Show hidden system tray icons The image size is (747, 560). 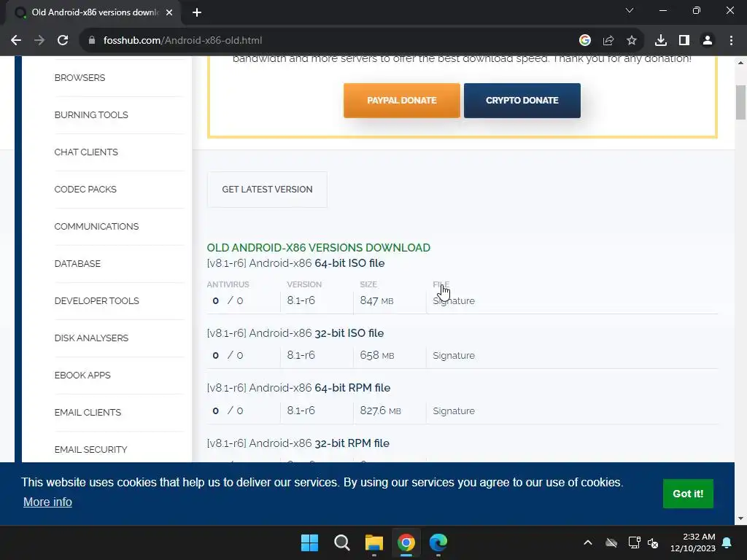pos(588,542)
